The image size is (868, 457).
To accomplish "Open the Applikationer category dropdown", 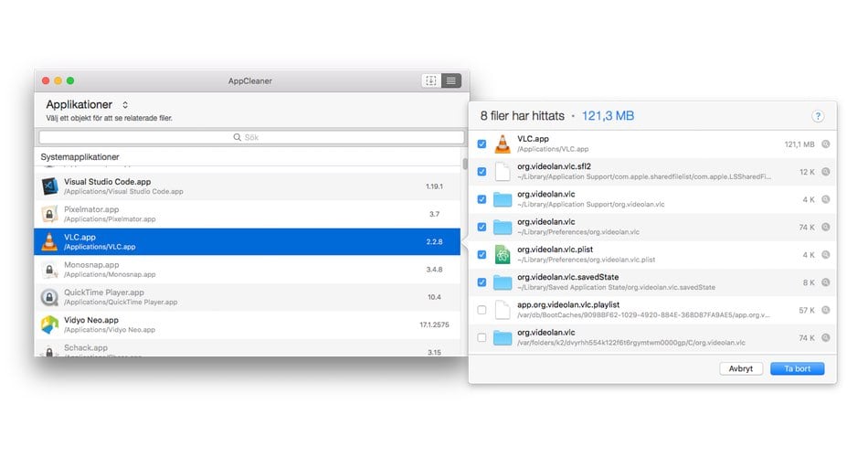I will click(x=87, y=105).
